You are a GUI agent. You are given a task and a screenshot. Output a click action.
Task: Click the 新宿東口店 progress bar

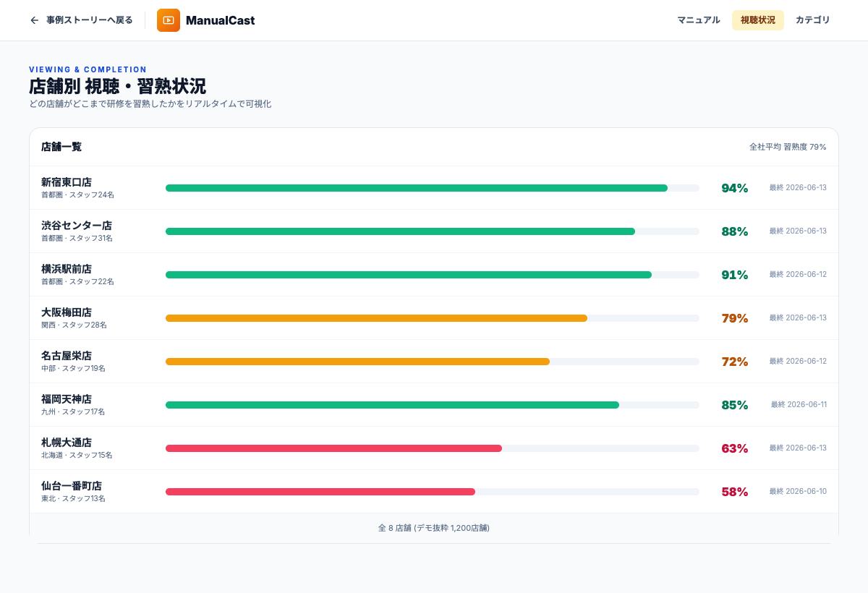coord(433,188)
